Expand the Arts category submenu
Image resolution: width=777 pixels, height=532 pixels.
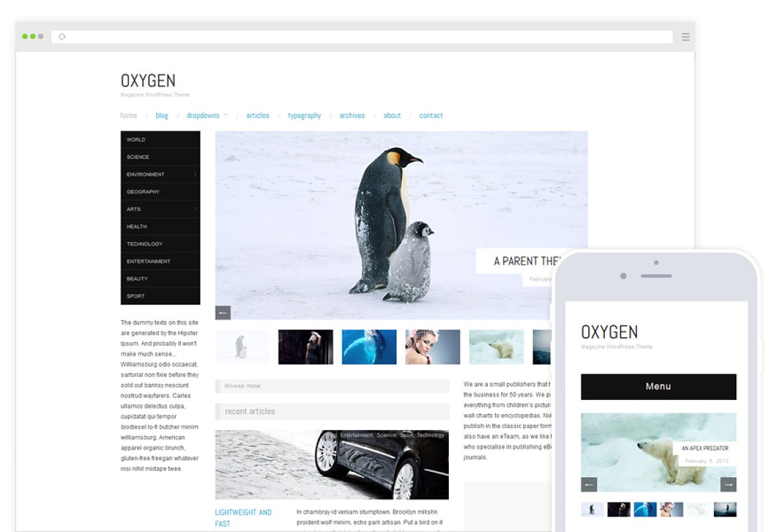pos(195,209)
